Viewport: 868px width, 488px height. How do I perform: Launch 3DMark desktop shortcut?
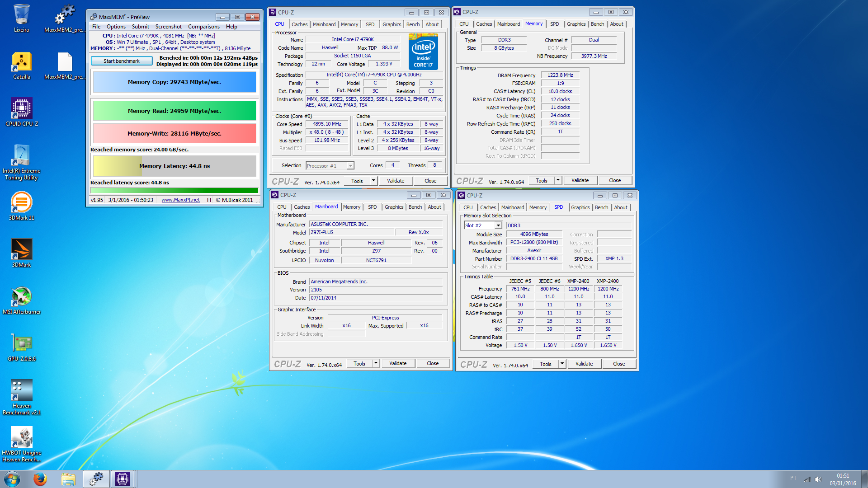click(x=21, y=253)
